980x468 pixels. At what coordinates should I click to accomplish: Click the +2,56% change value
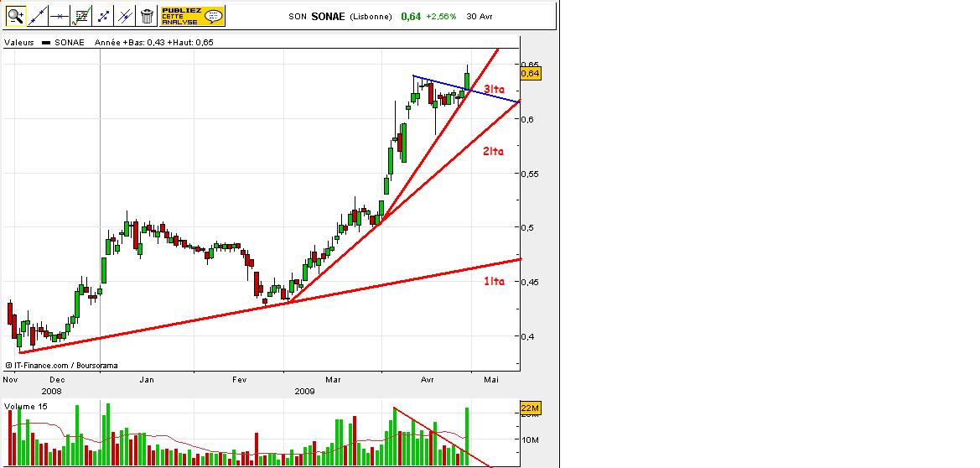[441, 17]
